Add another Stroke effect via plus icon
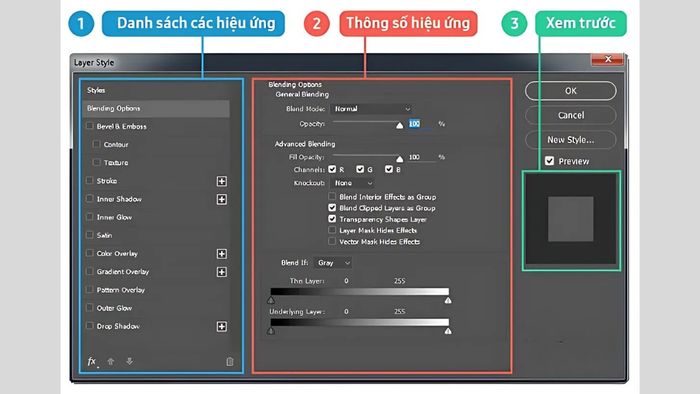 [222, 181]
